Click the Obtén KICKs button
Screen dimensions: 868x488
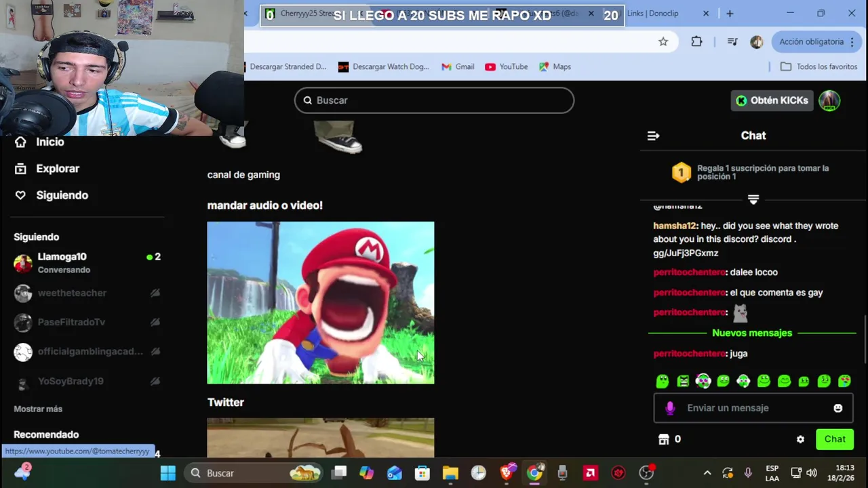point(772,100)
